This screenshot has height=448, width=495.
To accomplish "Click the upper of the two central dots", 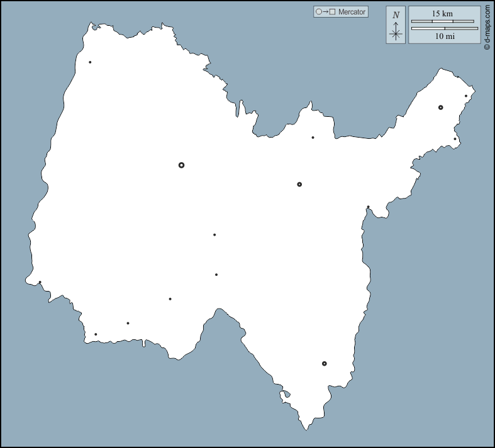I will click(x=214, y=235).
